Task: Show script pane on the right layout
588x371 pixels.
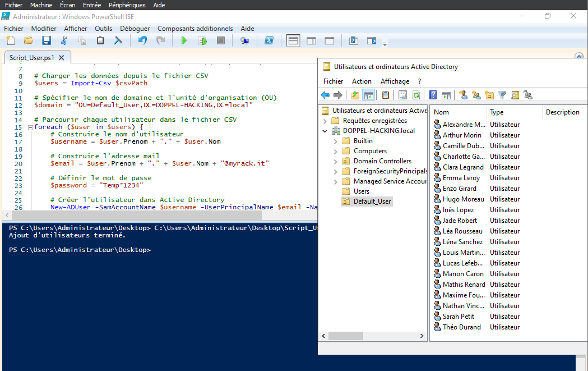Action: click(311, 40)
